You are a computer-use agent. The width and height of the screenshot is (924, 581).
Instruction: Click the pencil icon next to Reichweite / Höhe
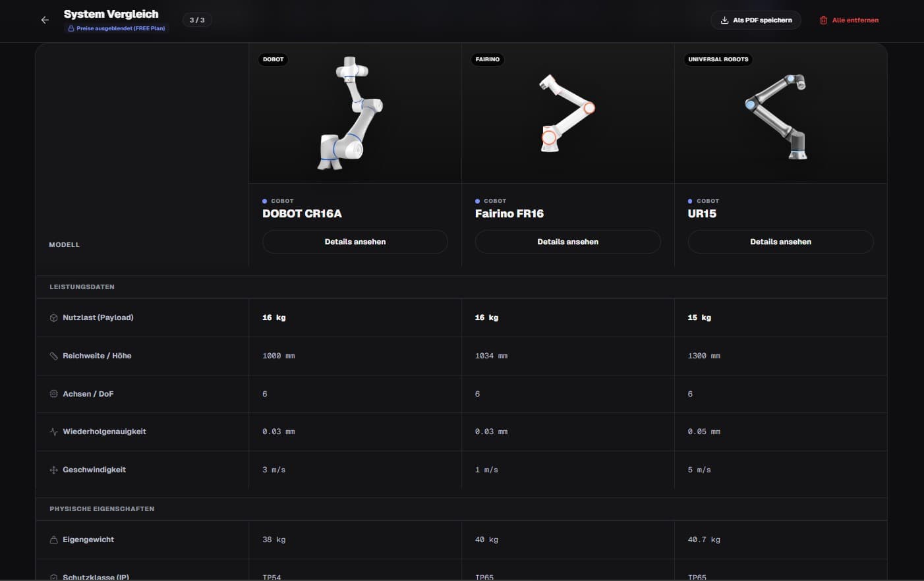click(x=53, y=355)
